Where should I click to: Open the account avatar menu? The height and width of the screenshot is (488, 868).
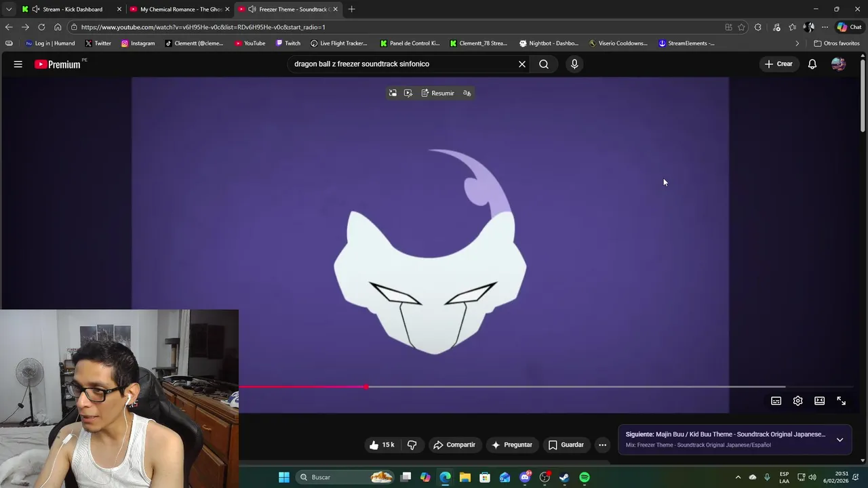click(838, 64)
